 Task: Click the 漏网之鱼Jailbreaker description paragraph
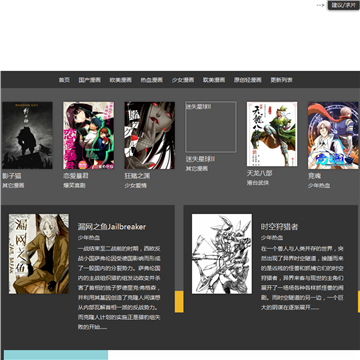coord(119,288)
